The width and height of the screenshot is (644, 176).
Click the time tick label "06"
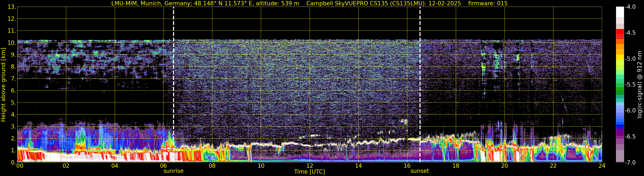click(x=163, y=166)
